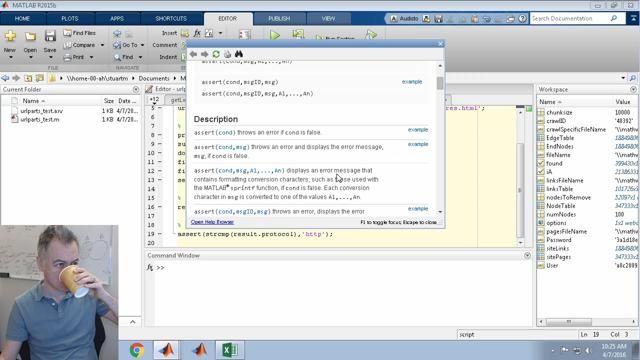Click the Find tool in Navigate section
The height and width of the screenshot is (360, 640).
(x=124, y=57)
